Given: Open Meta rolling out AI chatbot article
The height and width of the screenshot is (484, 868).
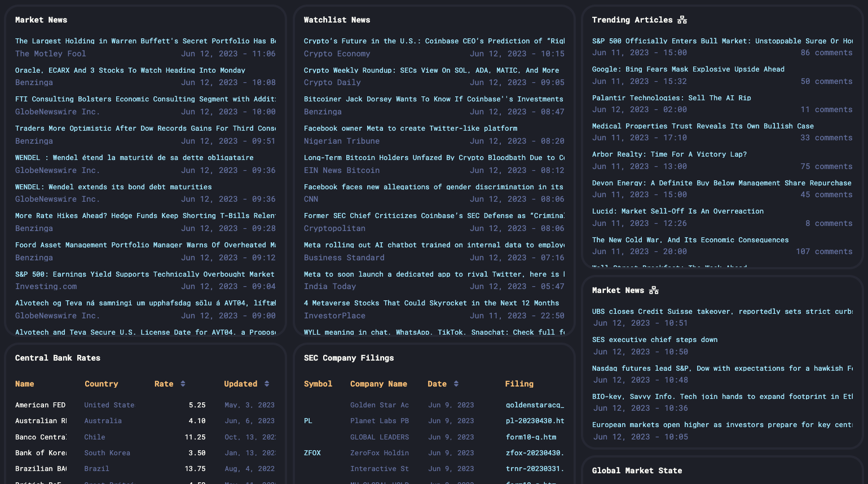Looking at the screenshot, I should point(434,245).
